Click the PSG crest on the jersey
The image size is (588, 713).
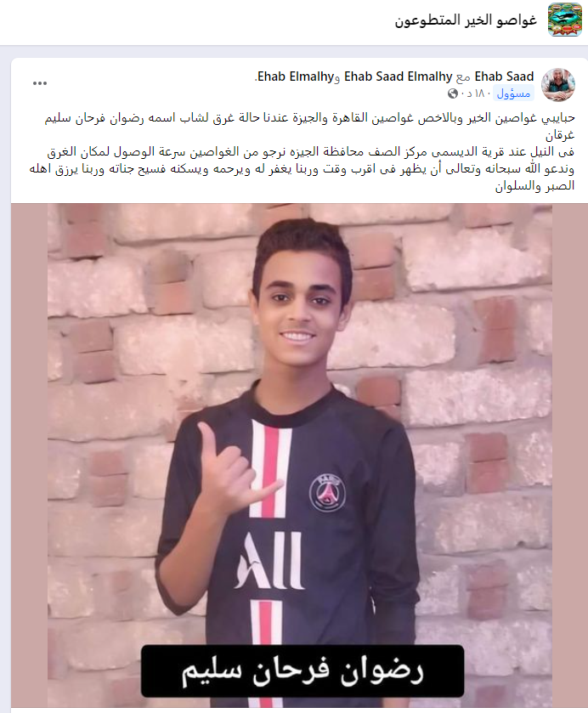327,494
